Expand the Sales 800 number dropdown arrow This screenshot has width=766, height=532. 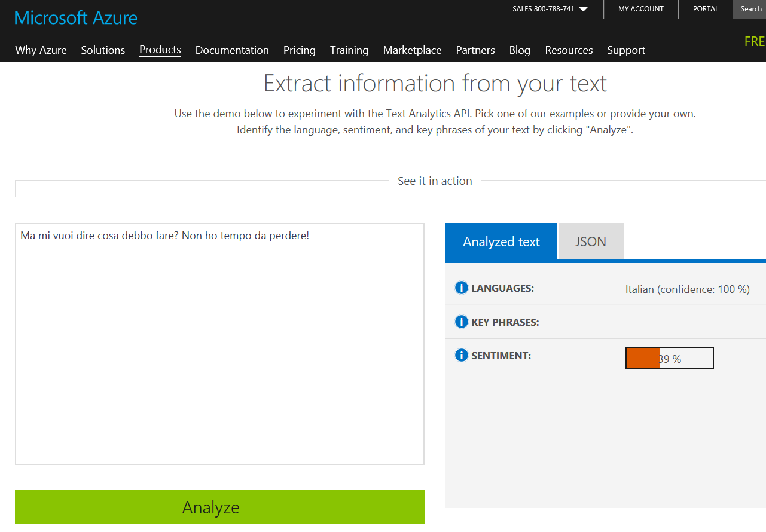click(x=584, y=9)
